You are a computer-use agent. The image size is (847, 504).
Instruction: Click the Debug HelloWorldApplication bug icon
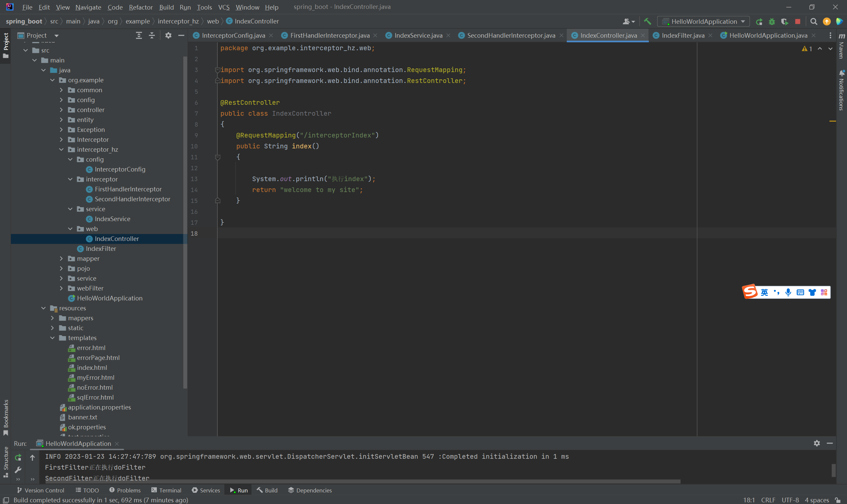[772, 21]
